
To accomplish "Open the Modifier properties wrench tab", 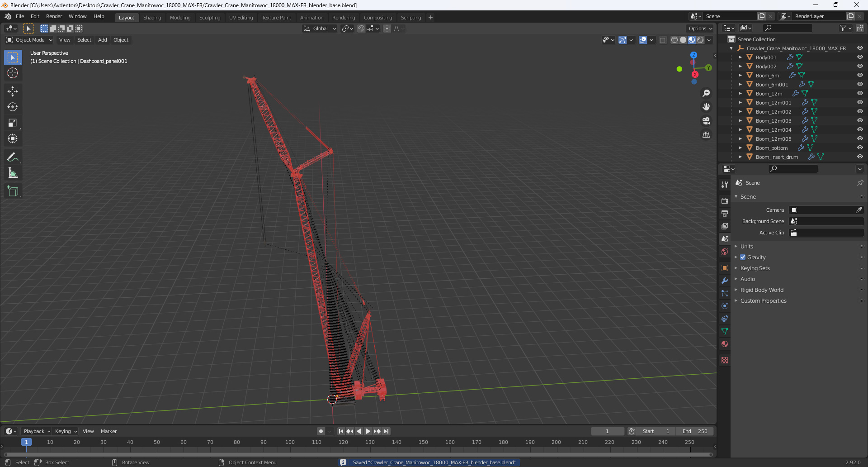I will (725, 281).
